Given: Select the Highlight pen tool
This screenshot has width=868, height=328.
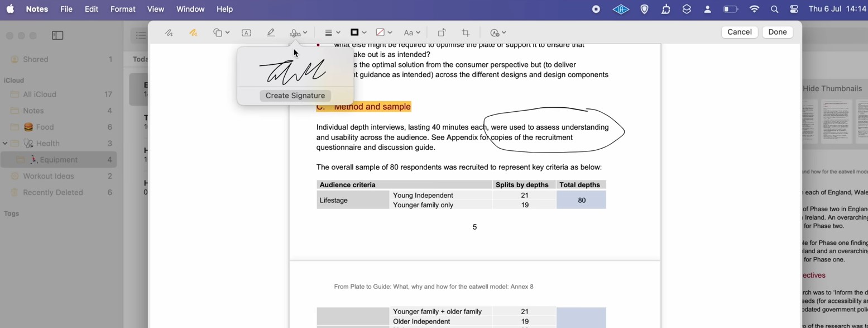Looking at the screenshot, I should click(271, 33).
